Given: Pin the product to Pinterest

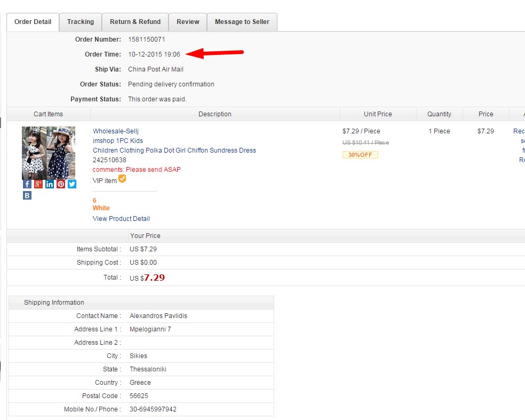Looking at the screenshot, I should [60, 184].
